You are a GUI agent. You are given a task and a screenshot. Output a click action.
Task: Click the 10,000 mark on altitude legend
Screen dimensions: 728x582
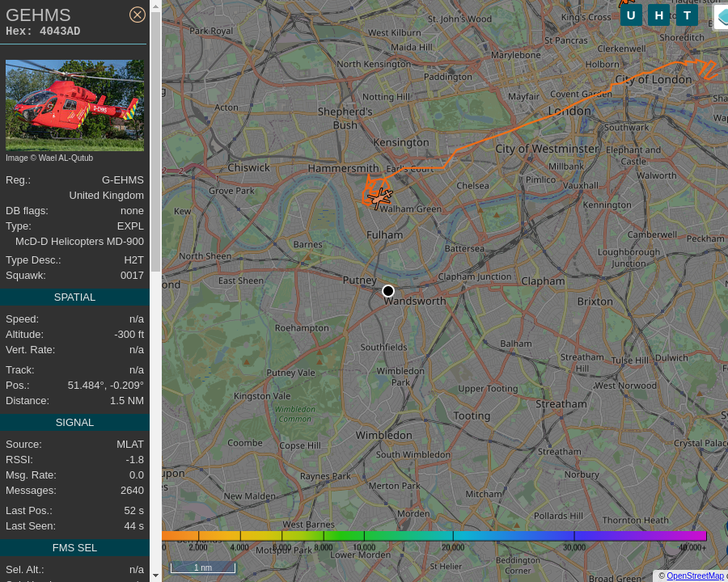pyautogui.click(x=364, y=547)
